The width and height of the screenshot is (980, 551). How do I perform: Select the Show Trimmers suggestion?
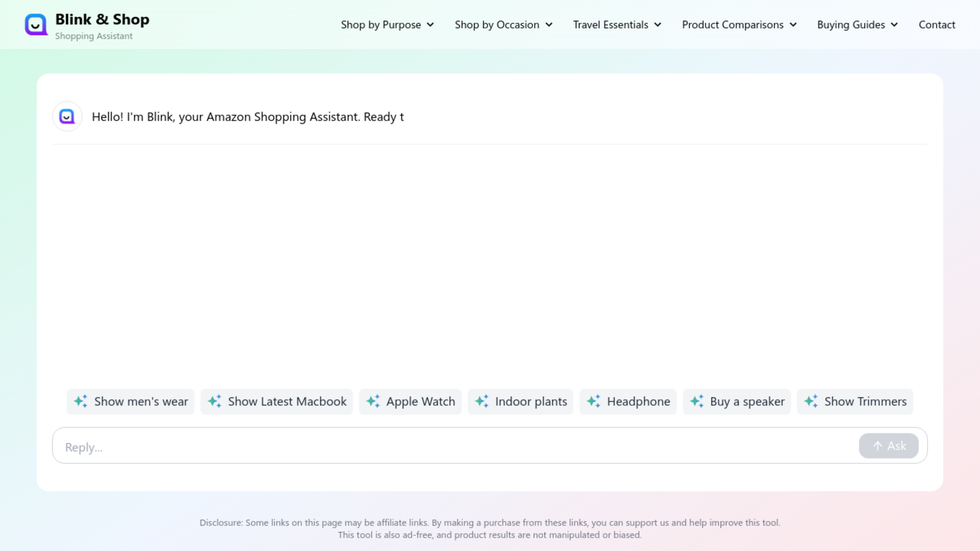pos(855,402)
